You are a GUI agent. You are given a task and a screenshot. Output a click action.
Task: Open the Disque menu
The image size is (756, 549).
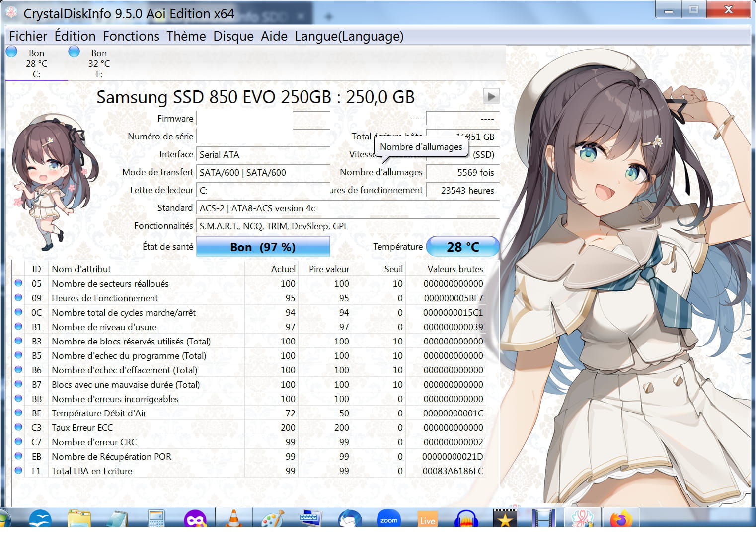click(233, 36)
